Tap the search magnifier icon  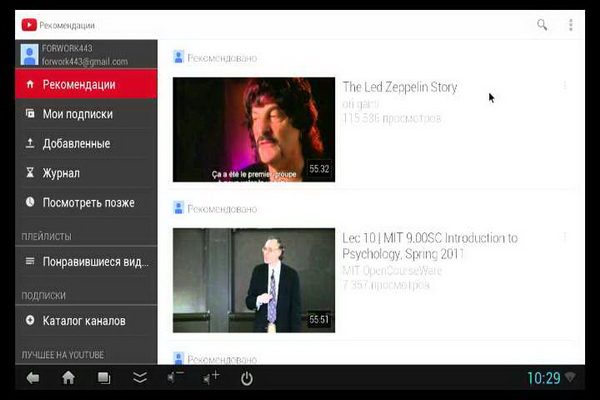pos(542,25)
